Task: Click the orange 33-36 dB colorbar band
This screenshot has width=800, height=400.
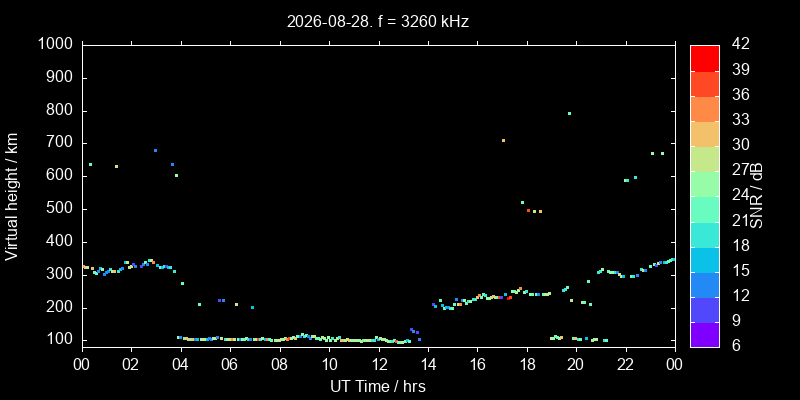Action: [x=705, y=109]
